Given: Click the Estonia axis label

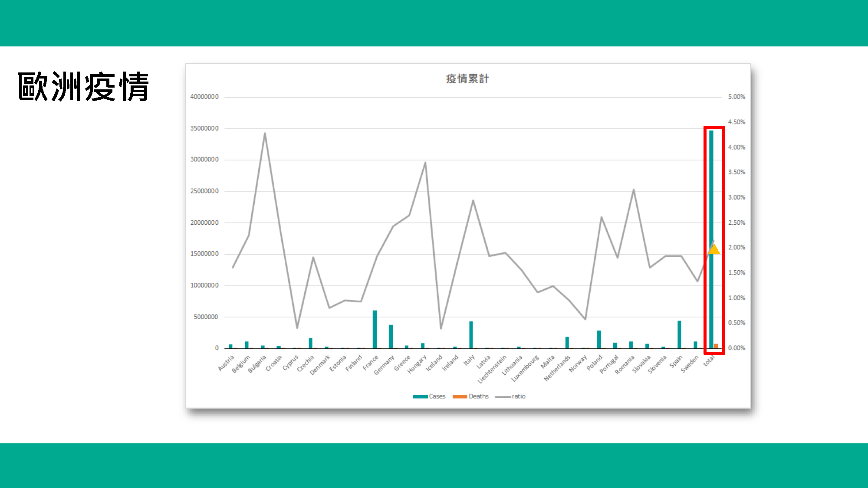Looking at the screenshot, I should (338, 364).
